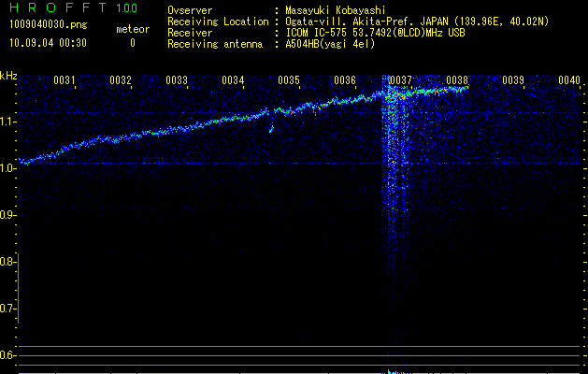588x374 pixels.
Task: Click the Receiving antenna label
Action: pos(215,44)
